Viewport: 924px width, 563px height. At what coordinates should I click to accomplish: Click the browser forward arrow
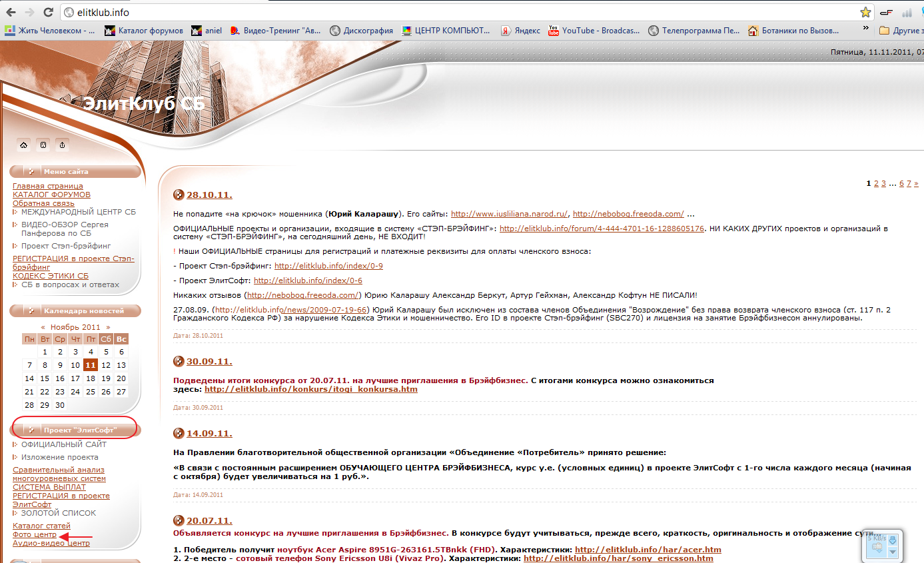coord(30,12)
